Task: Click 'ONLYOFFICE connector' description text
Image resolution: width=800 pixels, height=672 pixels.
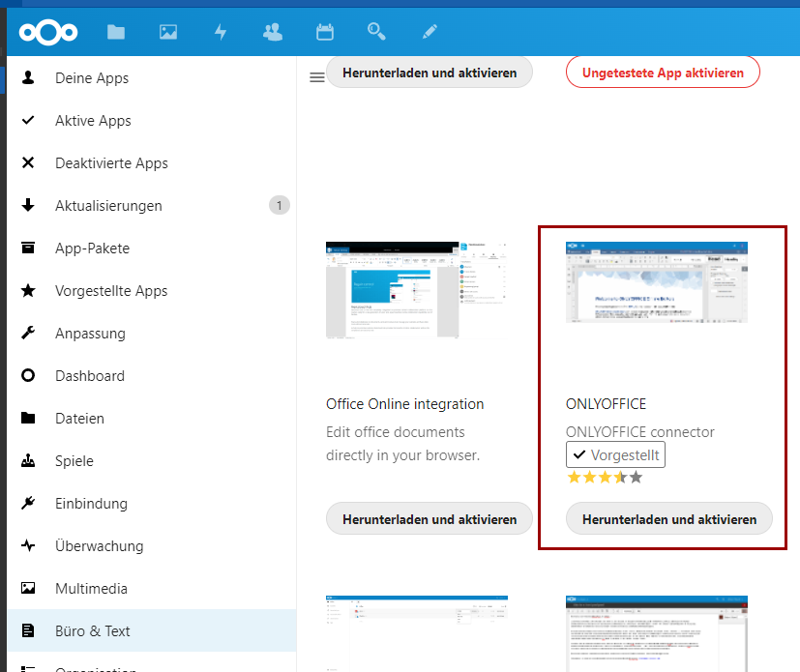Action: tap(640, 432)
